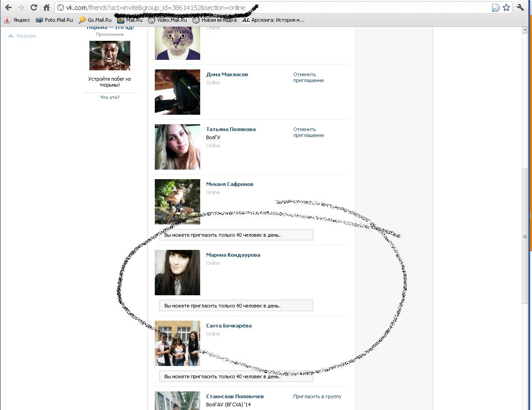532x410 pixels.
Task: Open the Mail.Ru bookmark
Action: [x=130, y=20]
